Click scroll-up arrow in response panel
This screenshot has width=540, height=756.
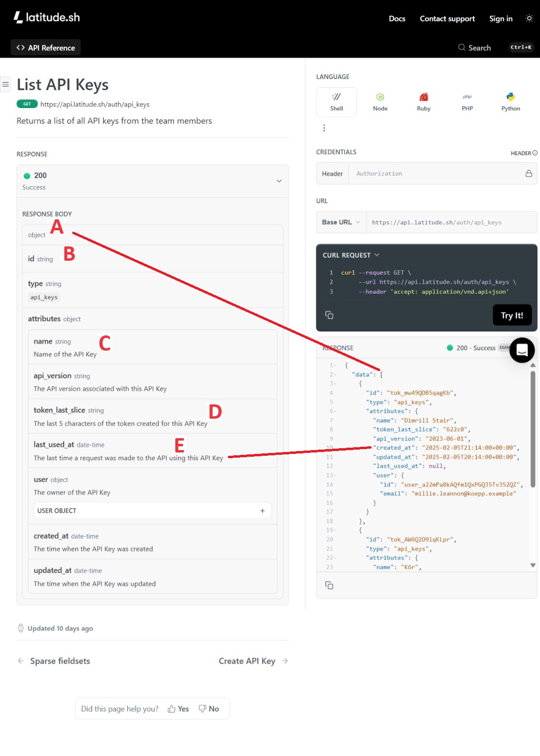coord(533,365)
